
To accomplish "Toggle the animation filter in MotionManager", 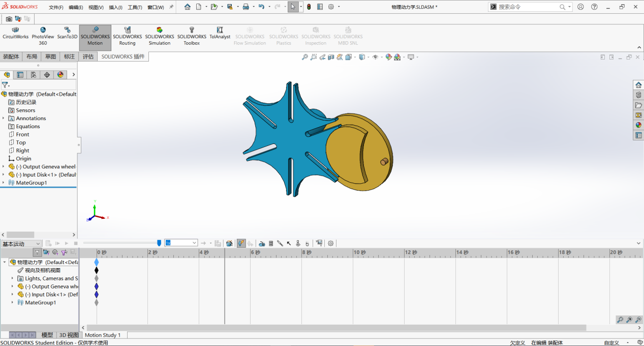I will tap(46, 252).
